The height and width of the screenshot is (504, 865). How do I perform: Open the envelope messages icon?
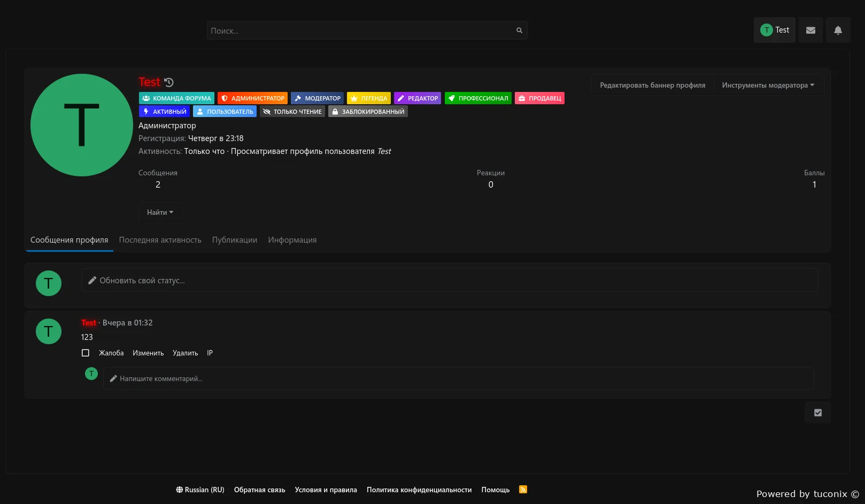[810, 30]
